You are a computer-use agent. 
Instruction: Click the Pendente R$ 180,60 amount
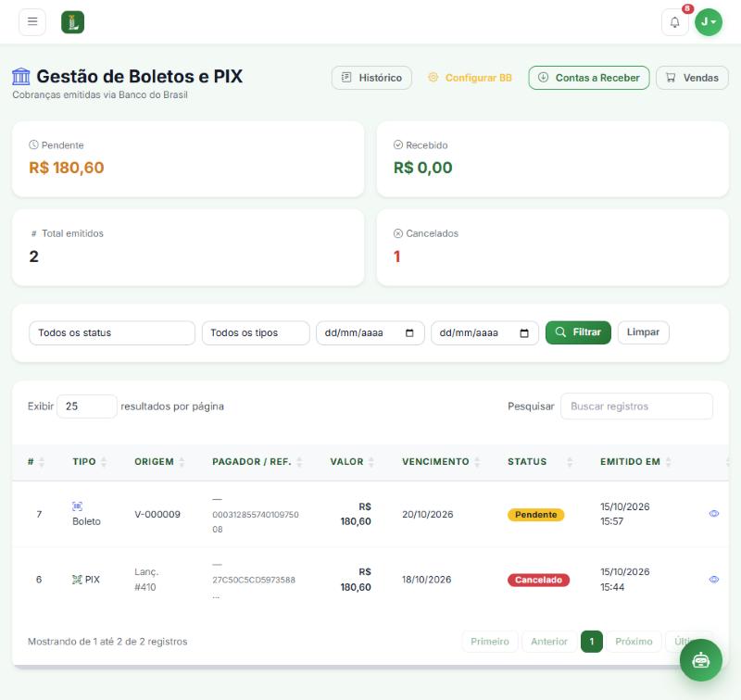67,168
